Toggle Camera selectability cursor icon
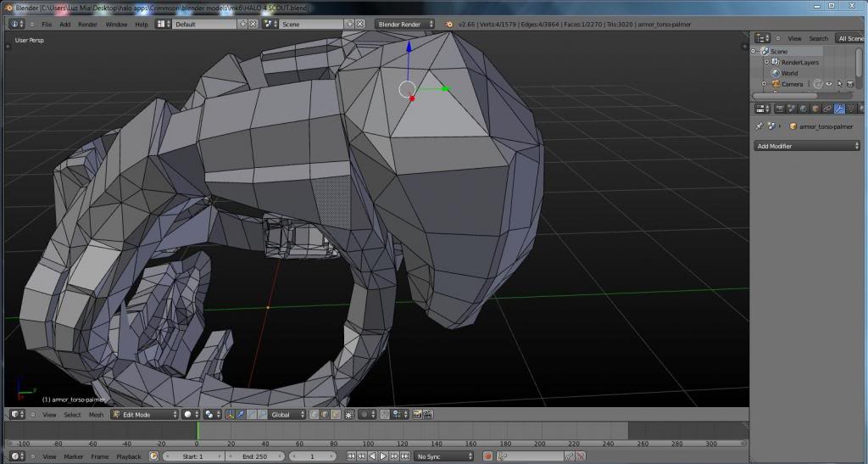This screenshot has height=464, width=868. pos(839,84)
